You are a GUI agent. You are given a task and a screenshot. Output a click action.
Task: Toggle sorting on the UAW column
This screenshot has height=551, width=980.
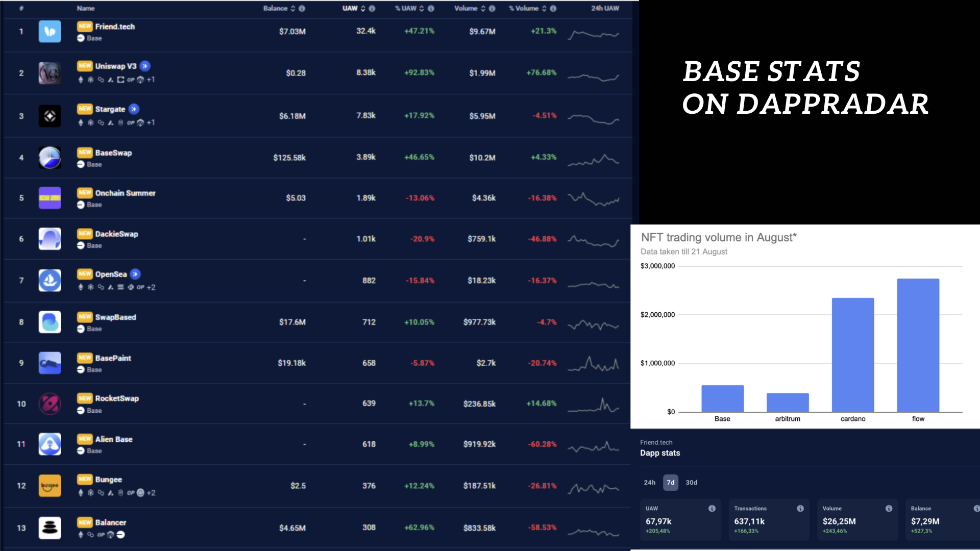coord(362,8)
